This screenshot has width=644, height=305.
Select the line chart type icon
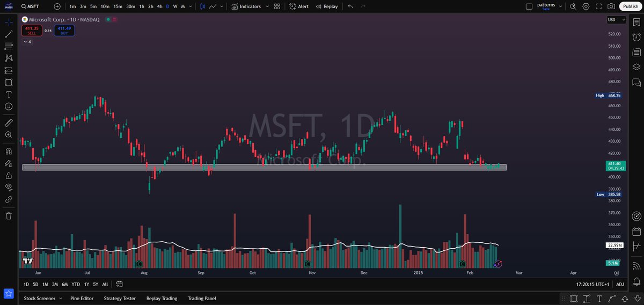coord(213,6)
